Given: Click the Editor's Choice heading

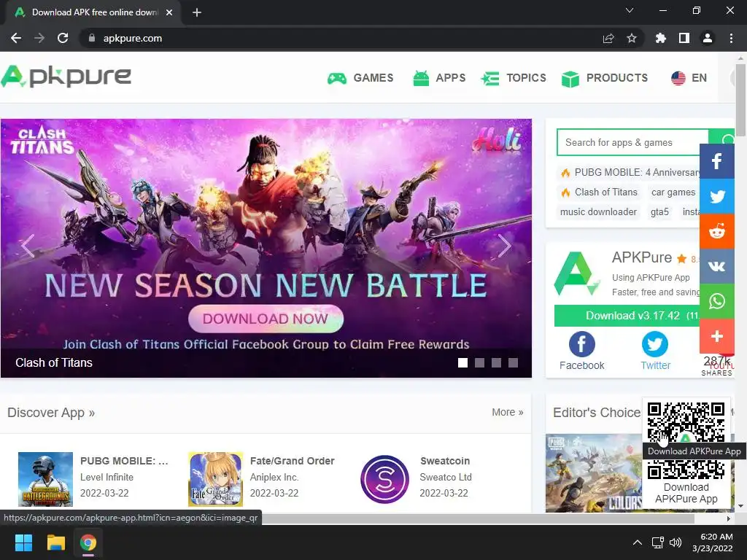Looking at the screenshot, I should coord(597,413).
